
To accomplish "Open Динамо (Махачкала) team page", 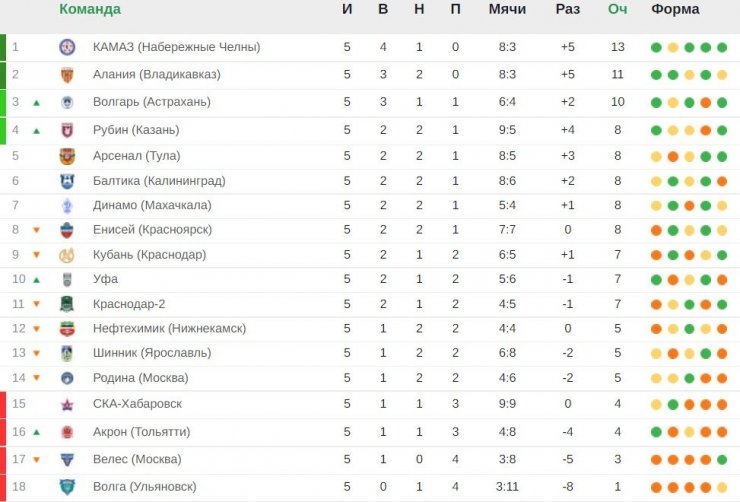I will tap(152, 205).
